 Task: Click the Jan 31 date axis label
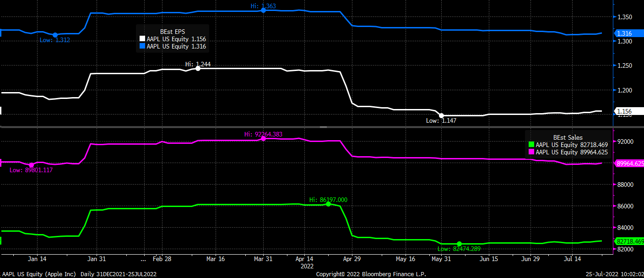96,259
